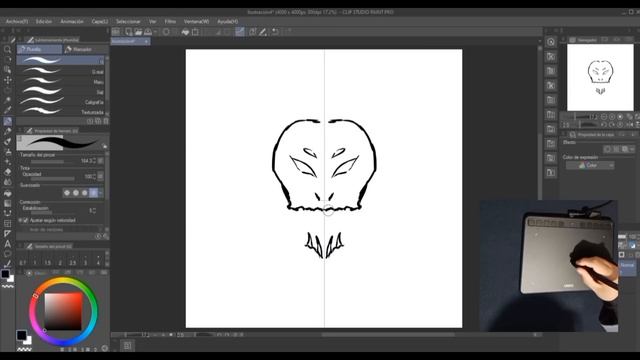Select the Figure tool

7,213
